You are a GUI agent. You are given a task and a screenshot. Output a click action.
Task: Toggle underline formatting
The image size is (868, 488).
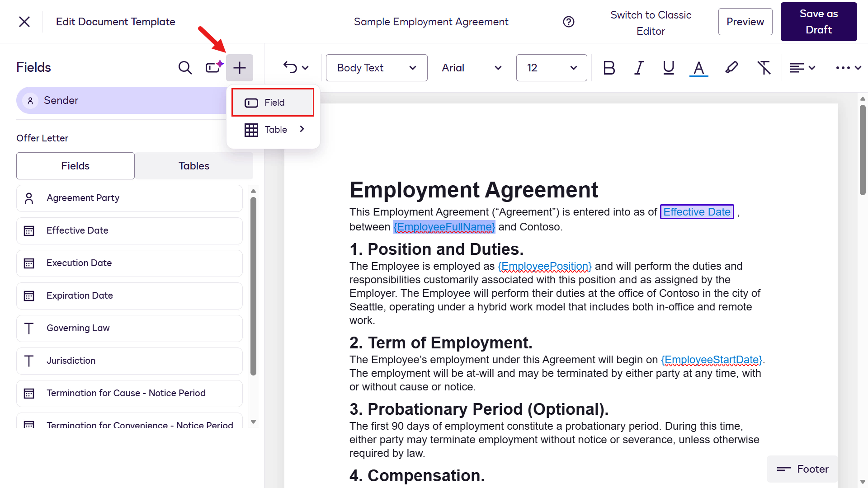pos(668,68)
